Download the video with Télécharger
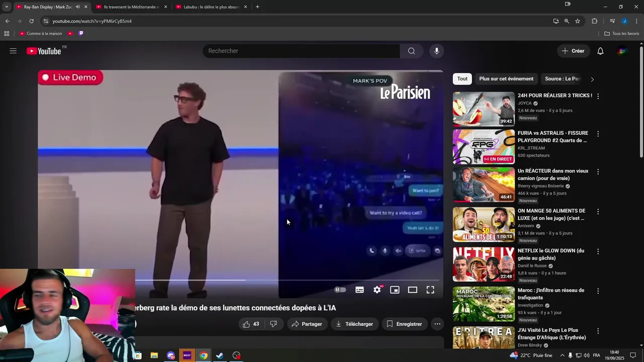This screenshot has width=644, height=362. click(355, 324)
